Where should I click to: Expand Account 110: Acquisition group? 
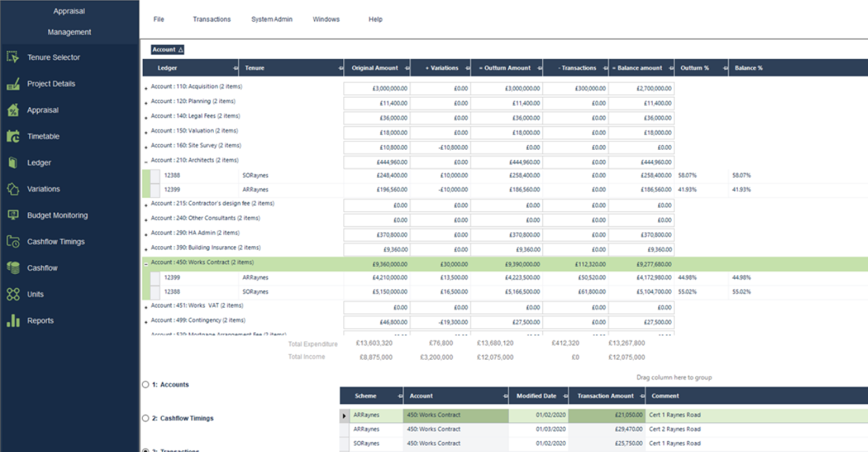146,88
